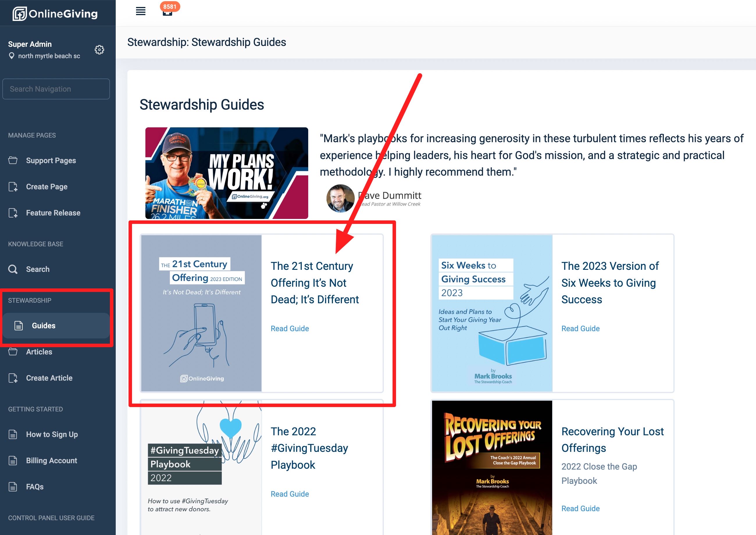756x535 pixels.
Task: Click the Guides document icon
Action: click(19, 325)
